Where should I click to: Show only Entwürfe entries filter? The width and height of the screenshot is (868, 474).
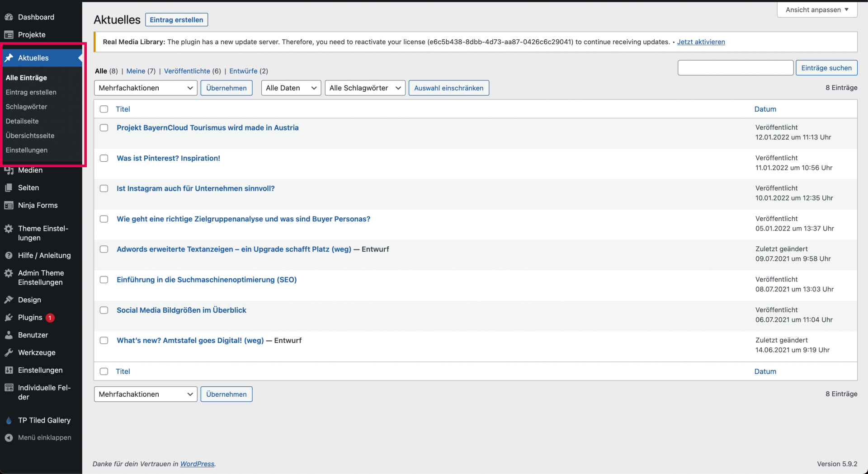[243, 71]
